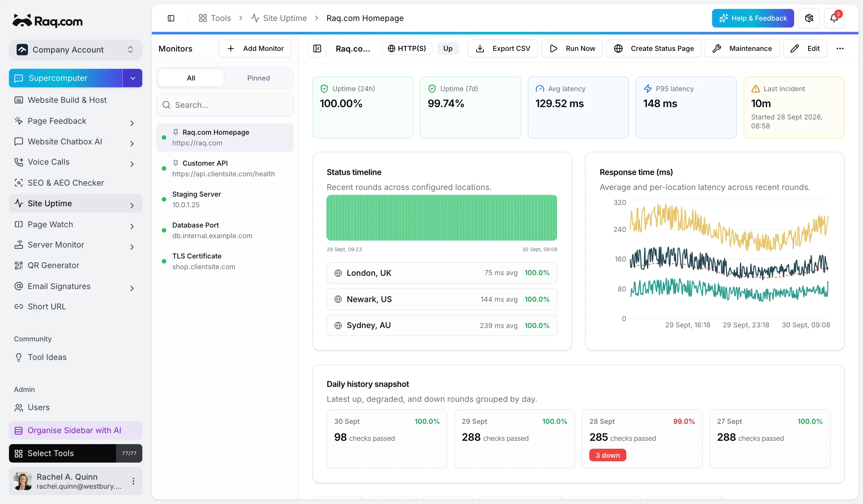Screen dimensions: 863x504
Task: Expand Voice Calls submenu
Action: (x=132, y=164)
